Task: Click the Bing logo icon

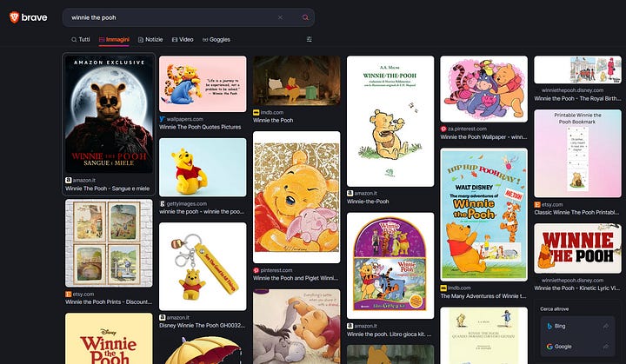Action: tap(549, 326)
